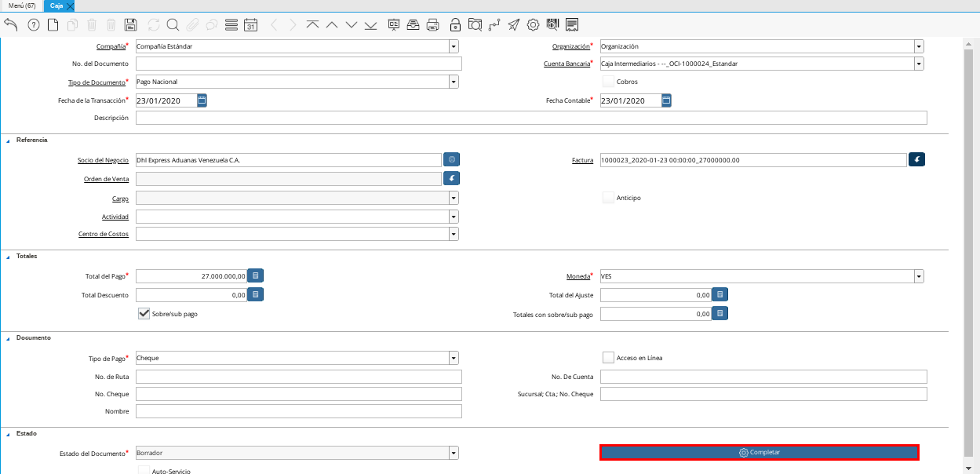The height and width of the screenshot is (474, 980).
Task: Enable the Anticipo checkbox
Action: point(608,198)
